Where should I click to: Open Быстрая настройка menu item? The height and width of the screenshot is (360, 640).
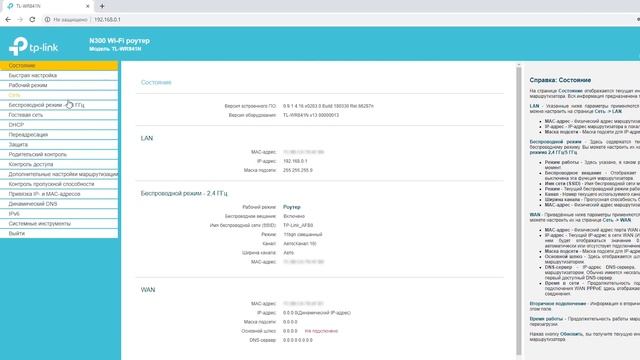(x=59, y=76)
